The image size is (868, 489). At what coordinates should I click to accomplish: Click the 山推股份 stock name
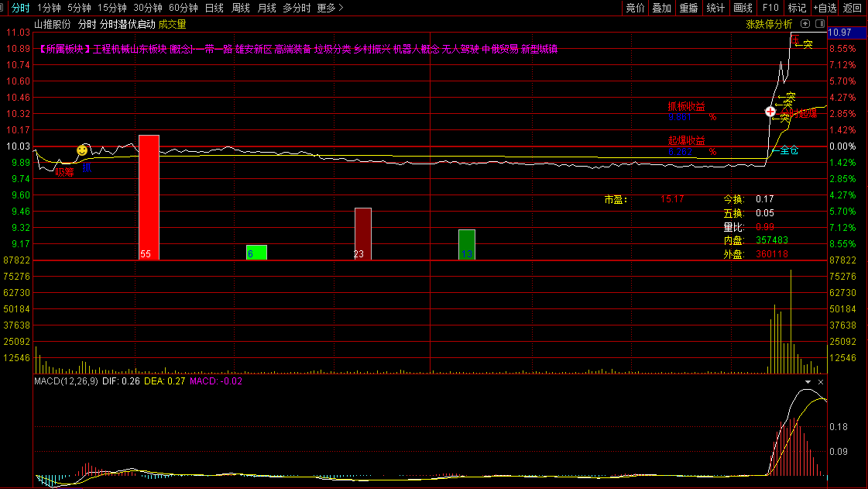[x=53, y=24]
